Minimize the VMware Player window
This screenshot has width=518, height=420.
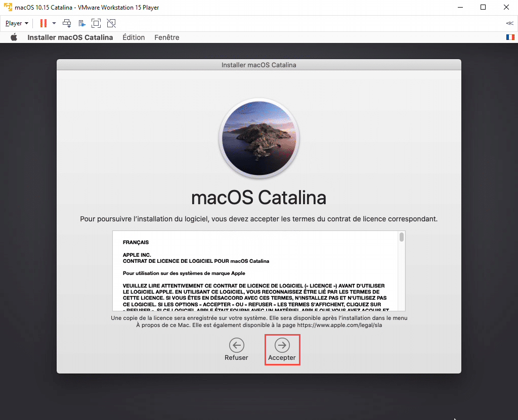pyautogui.click(x=460, y=7)
